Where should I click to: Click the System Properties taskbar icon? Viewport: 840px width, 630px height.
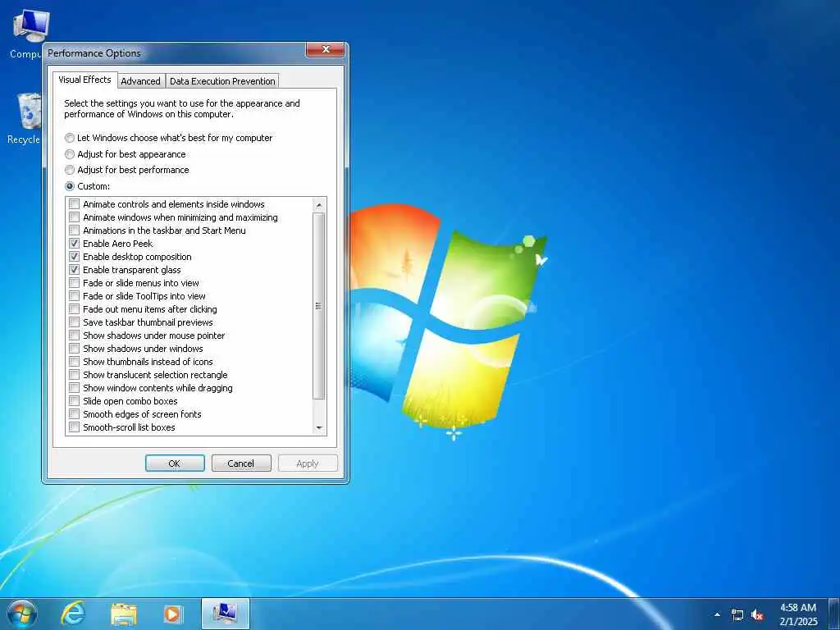point(226,614)
